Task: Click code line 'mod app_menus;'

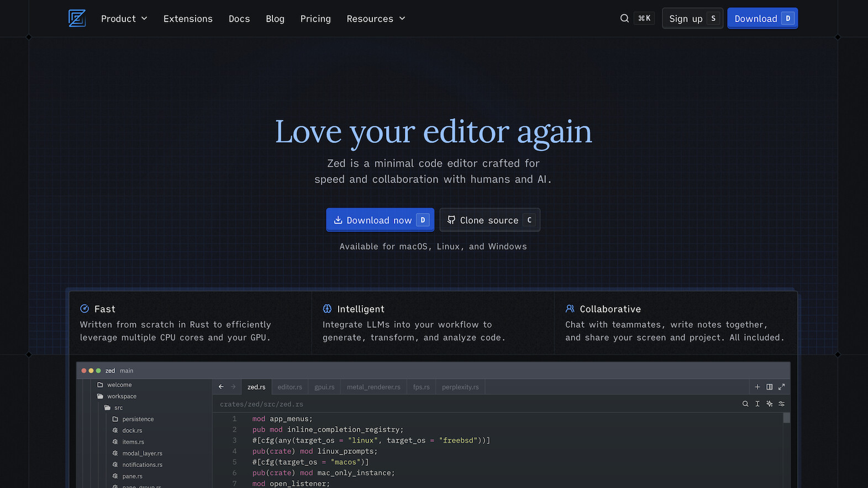Action: [x=282, y=419]
